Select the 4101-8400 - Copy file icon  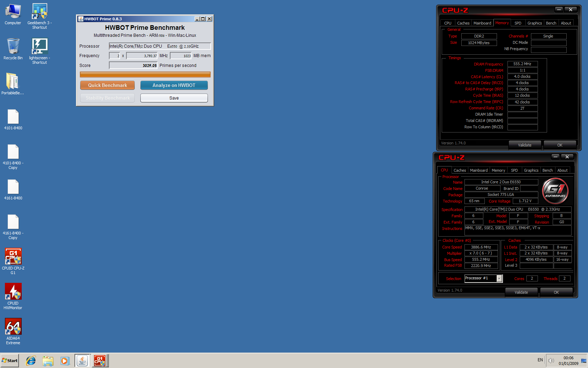coord(13,157)
